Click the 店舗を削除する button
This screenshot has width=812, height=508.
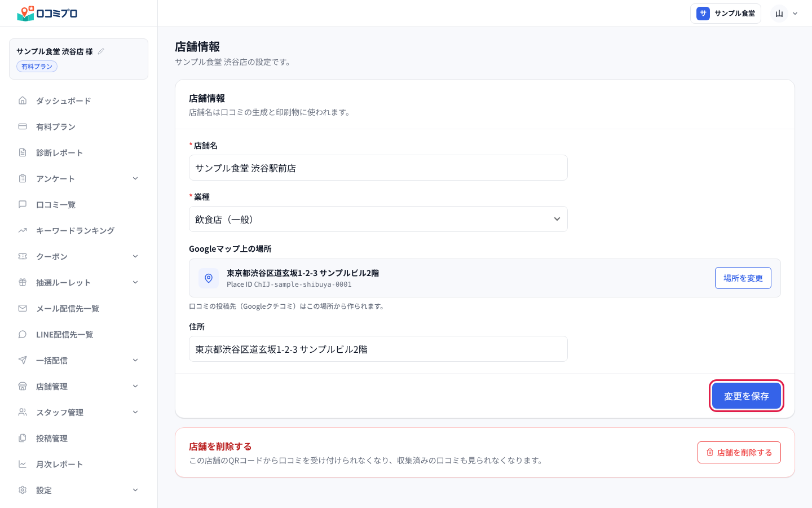pyautogui.click(x=739, y=452)
